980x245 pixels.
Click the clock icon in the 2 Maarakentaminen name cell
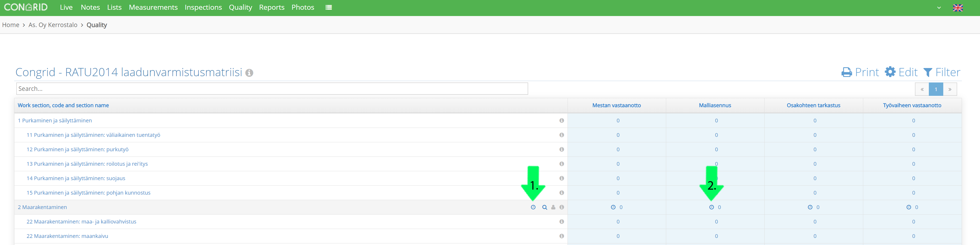[533, 207]
